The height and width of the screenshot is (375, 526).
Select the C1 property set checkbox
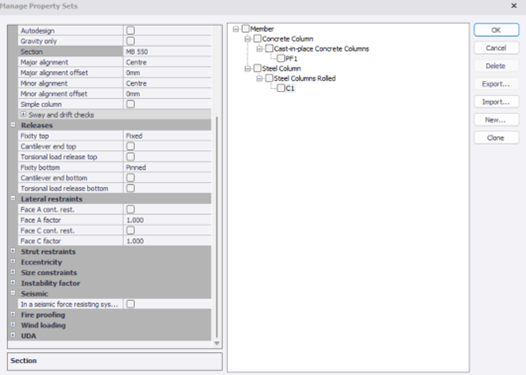click(281, 88)
